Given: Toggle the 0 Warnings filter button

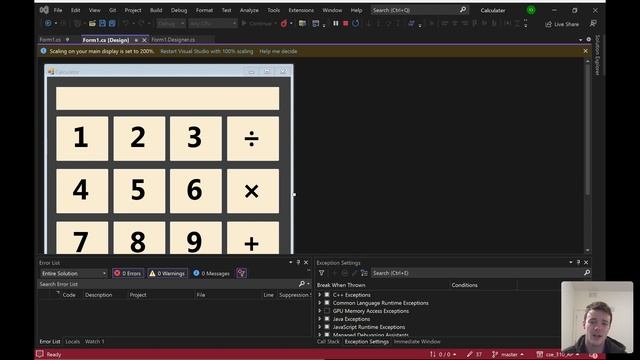Looking at the screenshot, I should 167,273.
